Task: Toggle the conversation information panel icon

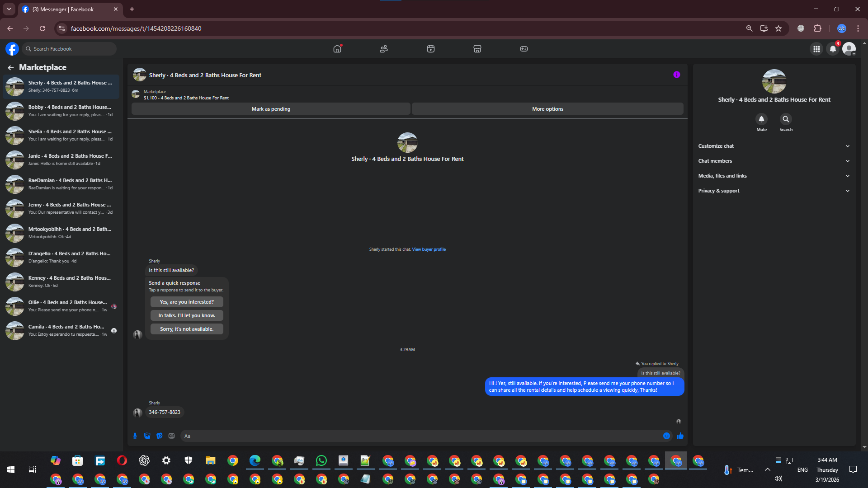Action: [676, 75]
